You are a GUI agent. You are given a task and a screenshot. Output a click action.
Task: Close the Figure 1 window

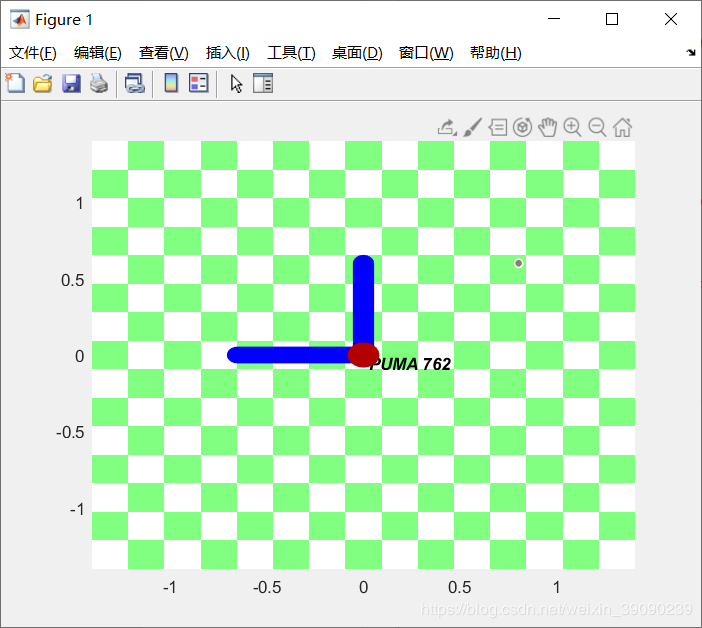(671, 19)
